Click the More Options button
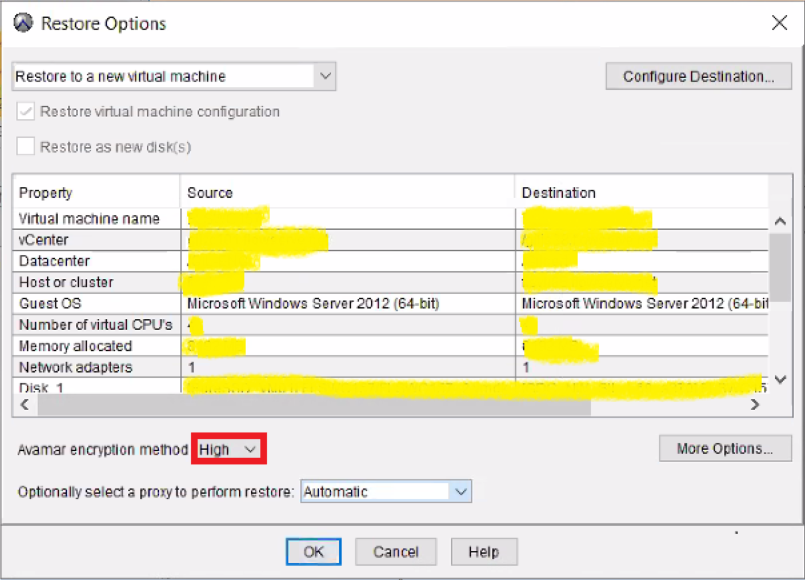 click(x=725, y=449)
